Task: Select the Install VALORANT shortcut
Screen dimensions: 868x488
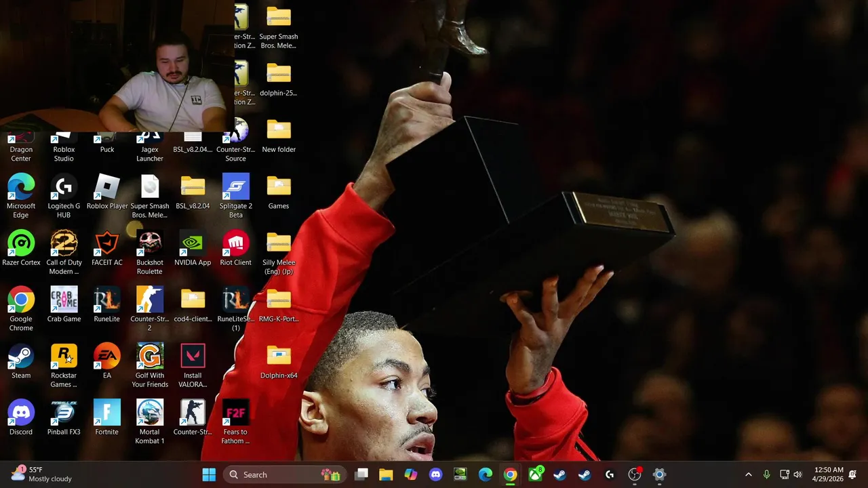Action: tap(193, 366)
